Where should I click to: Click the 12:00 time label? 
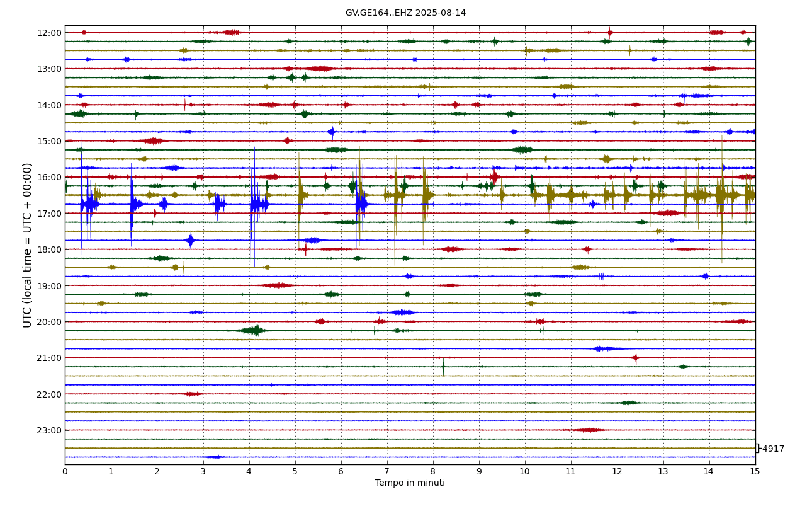(49, 33)
